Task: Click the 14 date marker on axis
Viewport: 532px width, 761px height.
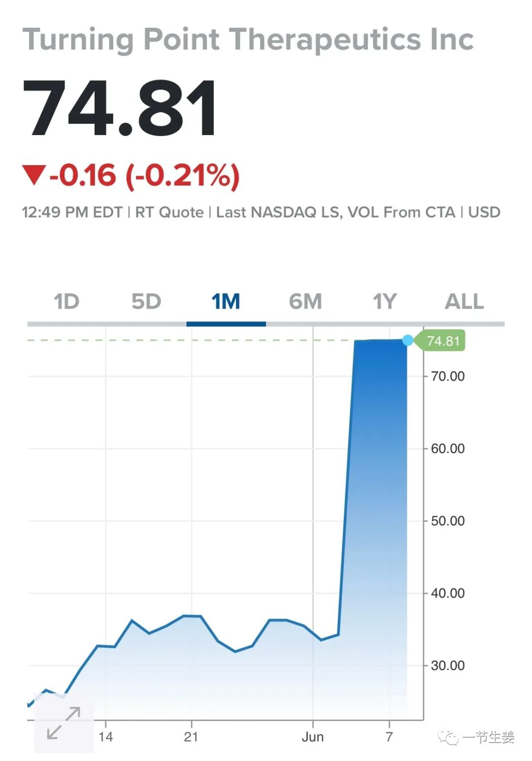Action: coord(105,737)
